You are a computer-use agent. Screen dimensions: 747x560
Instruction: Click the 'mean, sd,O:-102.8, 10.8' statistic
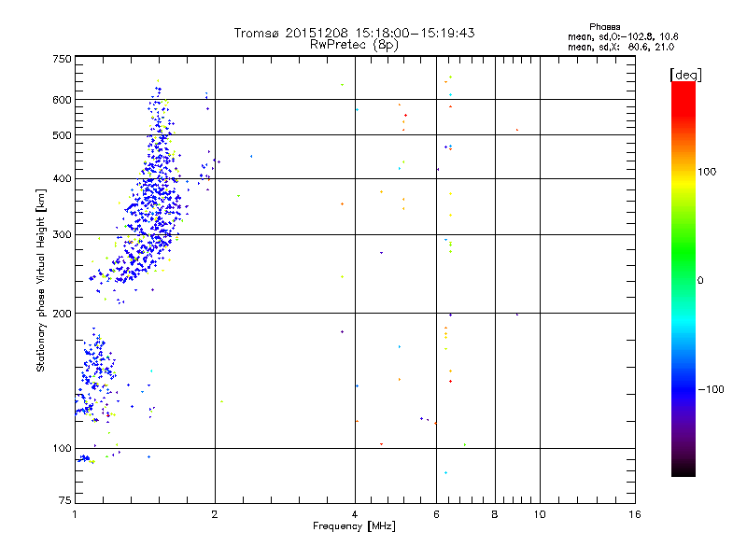coord(623,36)
